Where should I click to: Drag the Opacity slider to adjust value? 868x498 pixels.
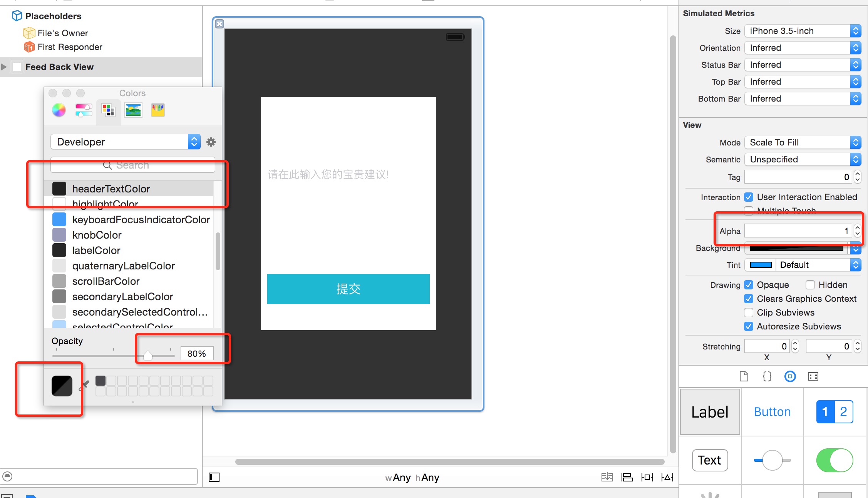pos(147,354)
